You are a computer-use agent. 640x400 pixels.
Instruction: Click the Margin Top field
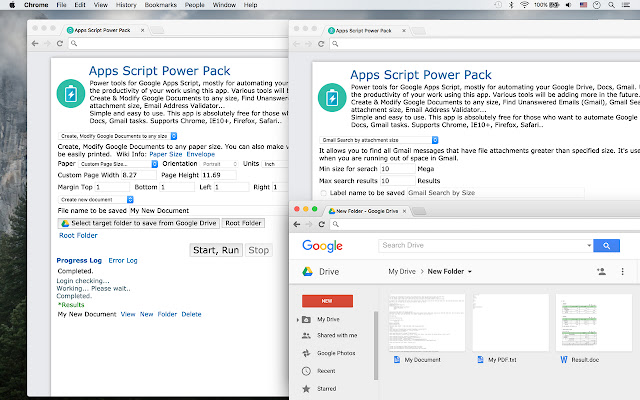112,187
